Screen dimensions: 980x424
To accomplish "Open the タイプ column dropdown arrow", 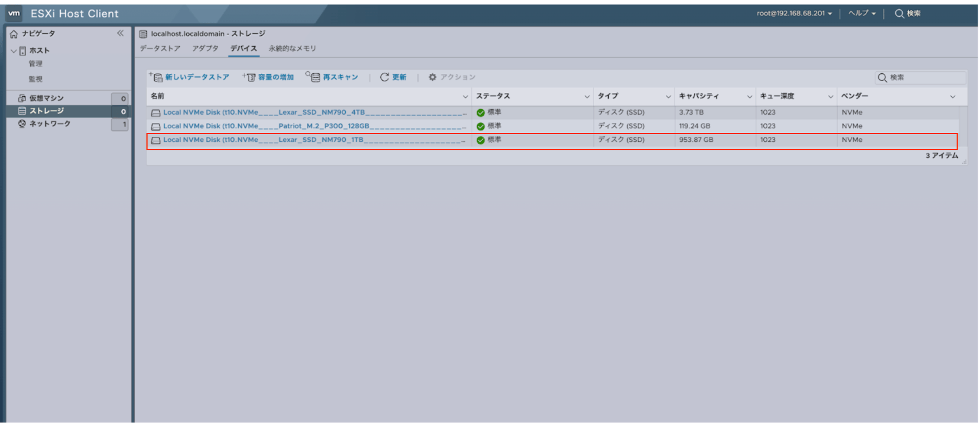I will 668,97.
